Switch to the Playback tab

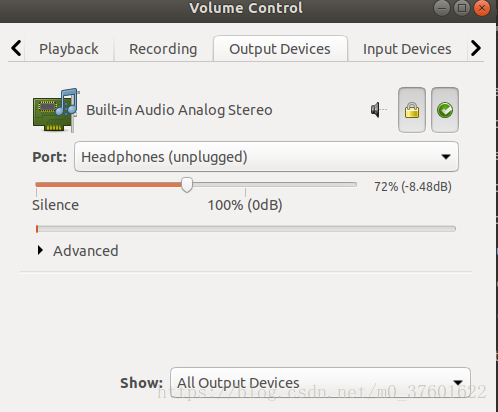[69, 49]
